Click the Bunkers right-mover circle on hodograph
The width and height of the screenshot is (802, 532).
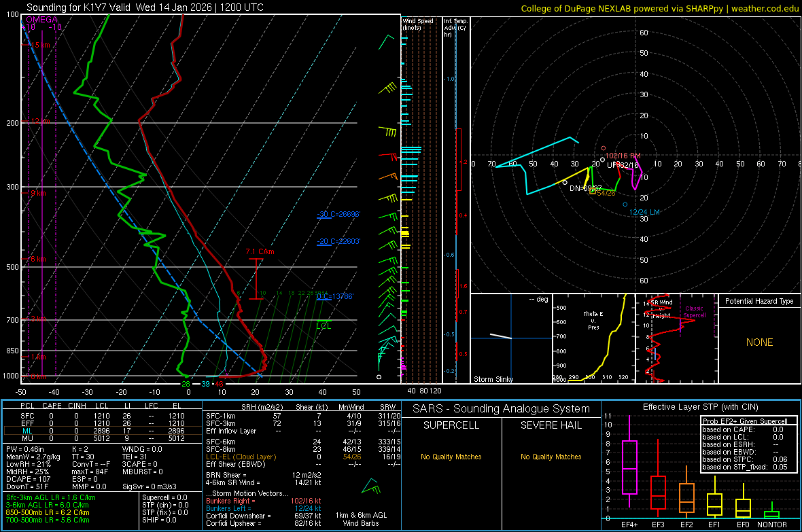pos(604,148)
